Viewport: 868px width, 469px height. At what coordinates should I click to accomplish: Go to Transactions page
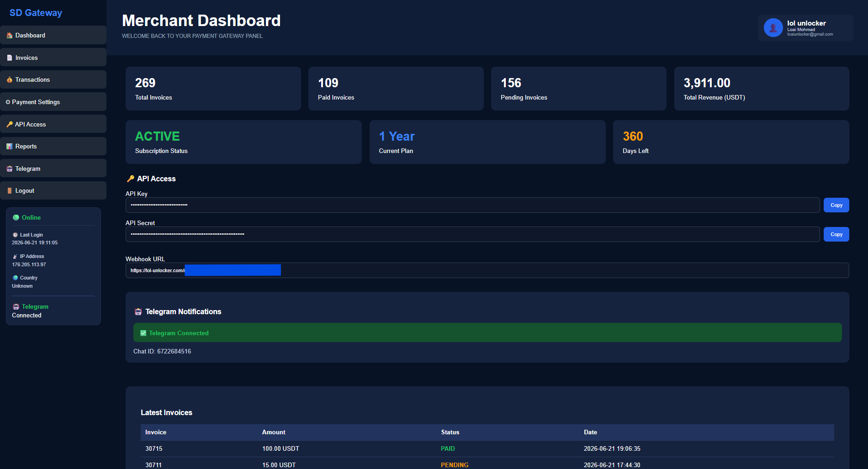[x=53, y=79]
